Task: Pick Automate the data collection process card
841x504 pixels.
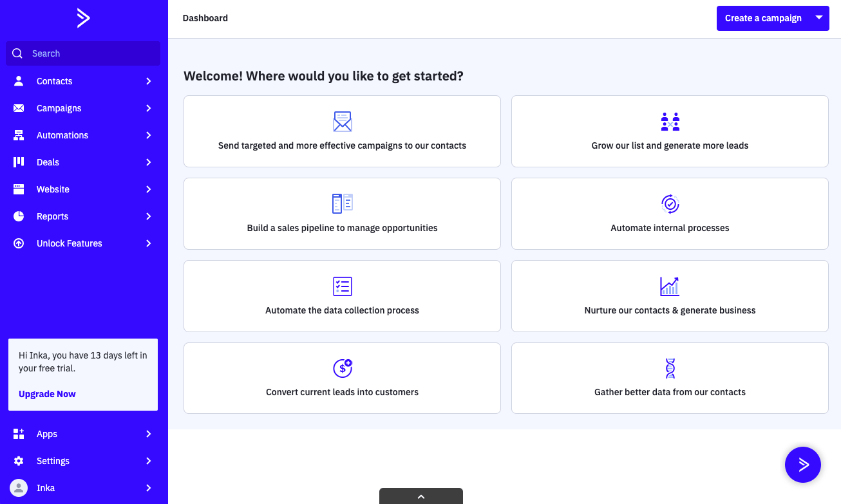Action: click(x=342, y=296)
